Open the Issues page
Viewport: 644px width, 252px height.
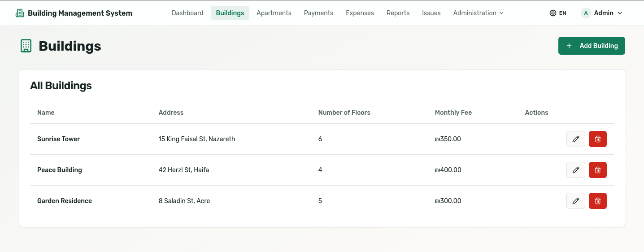pyautogui.click(x=431, y=13)
